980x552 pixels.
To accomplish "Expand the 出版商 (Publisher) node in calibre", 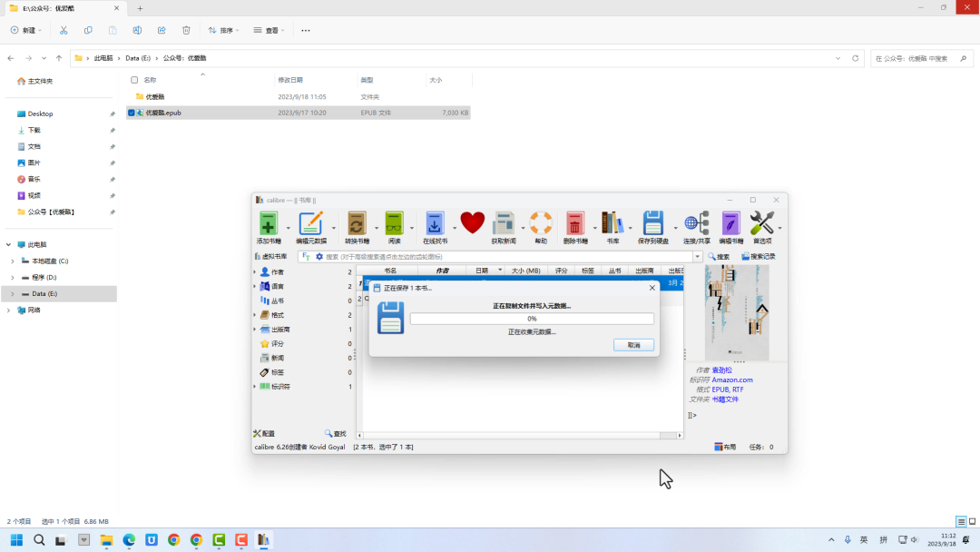I will (255, 330).
